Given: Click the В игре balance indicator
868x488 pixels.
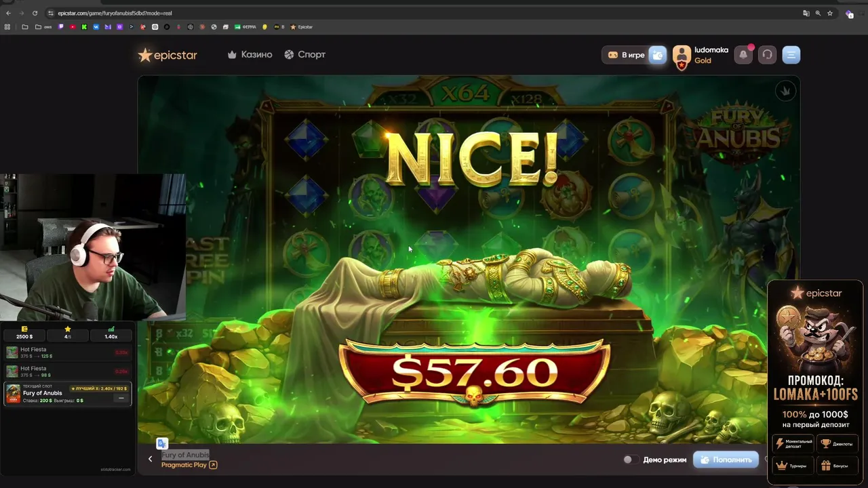Looking at the screenshot, I should coord(626,55).
